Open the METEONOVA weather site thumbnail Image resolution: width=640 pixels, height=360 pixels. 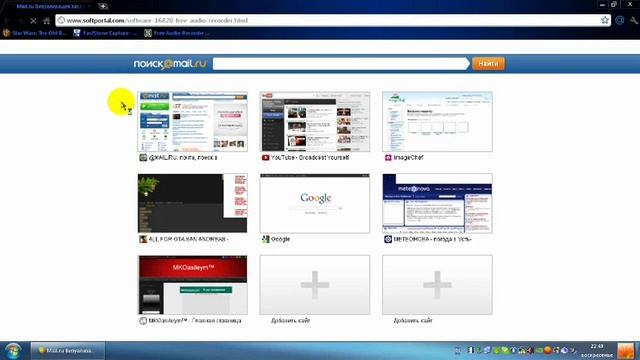point(437,203)
